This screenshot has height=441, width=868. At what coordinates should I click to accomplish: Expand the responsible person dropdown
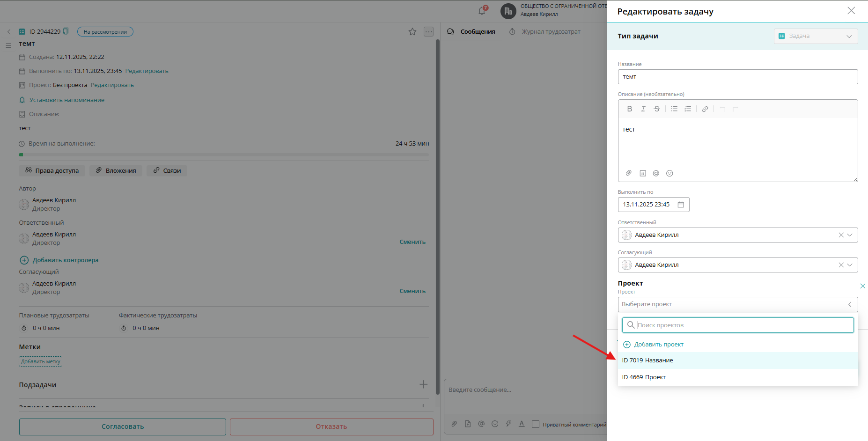(850, 235)
